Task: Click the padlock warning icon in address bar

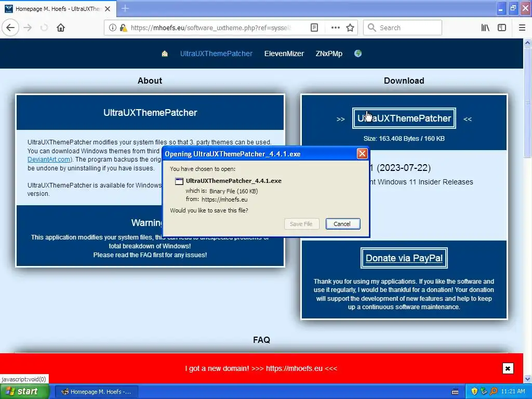Action: tap(123, 28)
